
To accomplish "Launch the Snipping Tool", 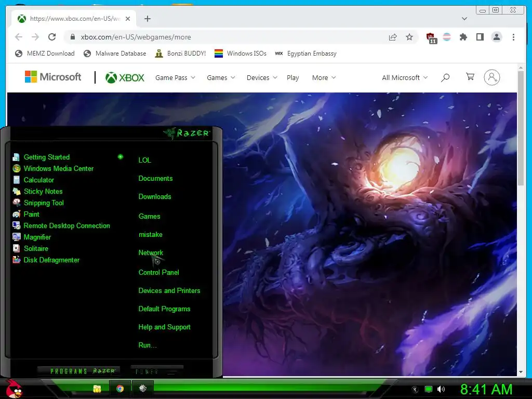I will (x=38, y=203).
